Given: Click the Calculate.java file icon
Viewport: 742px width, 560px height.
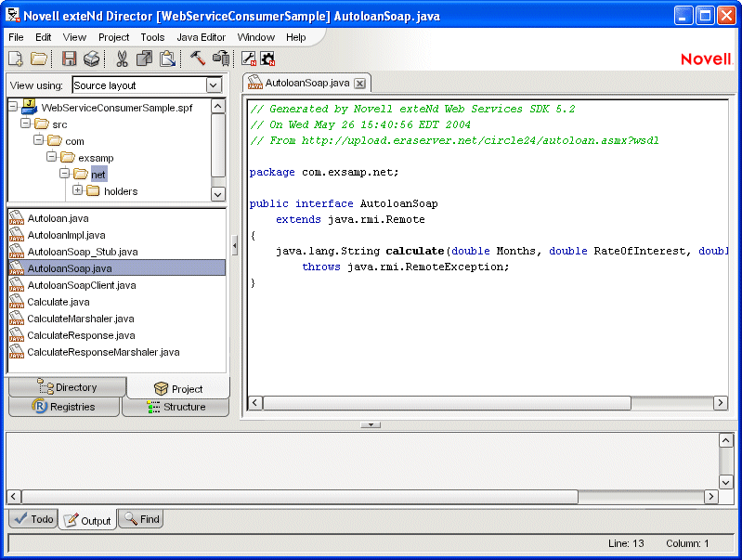Looking at the screenshot, I should [17, 302].
